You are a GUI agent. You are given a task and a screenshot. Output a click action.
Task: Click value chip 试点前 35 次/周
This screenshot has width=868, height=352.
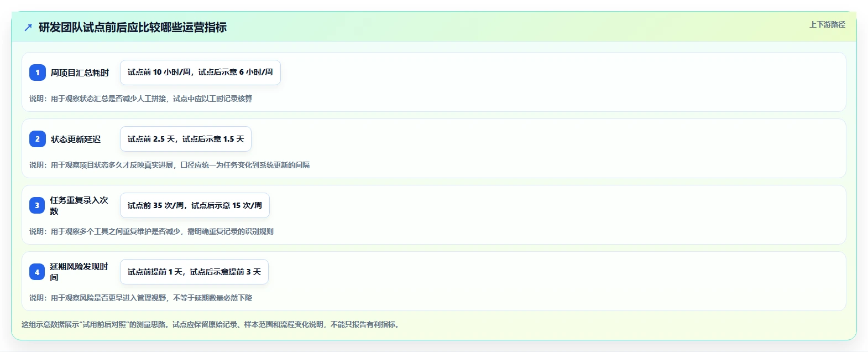pyautogui.click(x=195, y=205)
